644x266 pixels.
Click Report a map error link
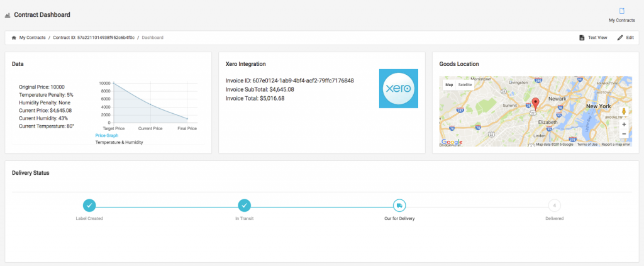click(x=616, y=145)
